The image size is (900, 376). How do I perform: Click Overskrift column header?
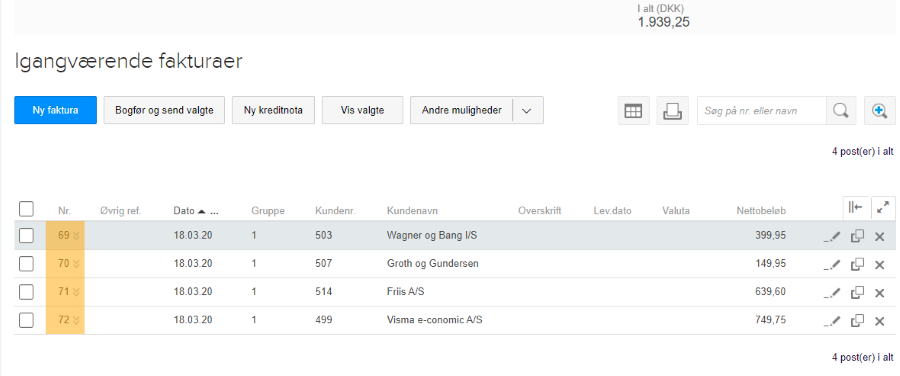click(540, 211)
